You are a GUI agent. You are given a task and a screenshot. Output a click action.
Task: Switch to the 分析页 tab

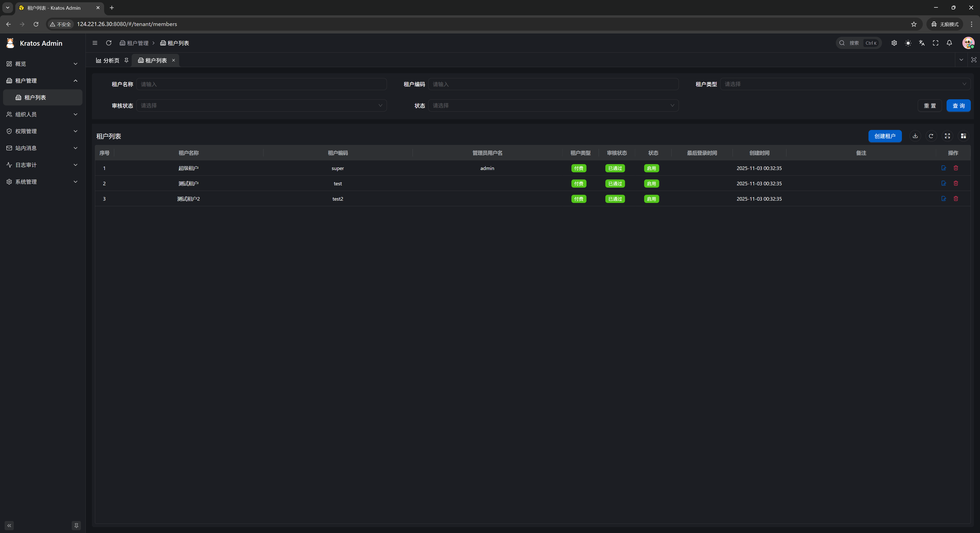tap(108, 60)
